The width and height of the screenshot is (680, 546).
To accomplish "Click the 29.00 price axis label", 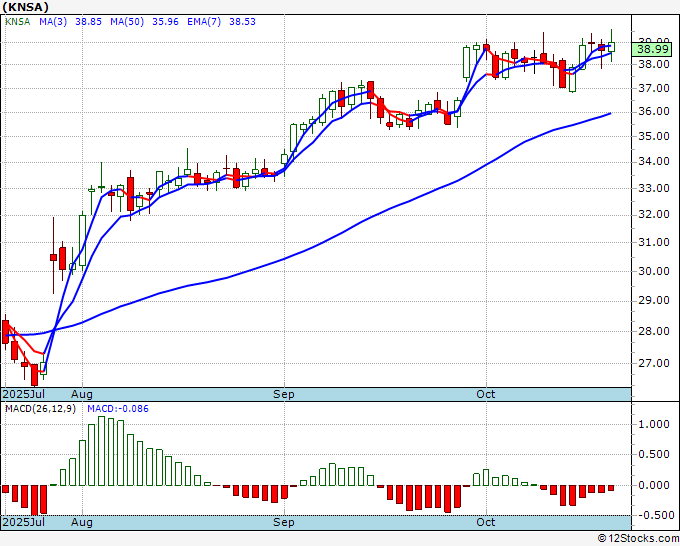I will [654, 300].
